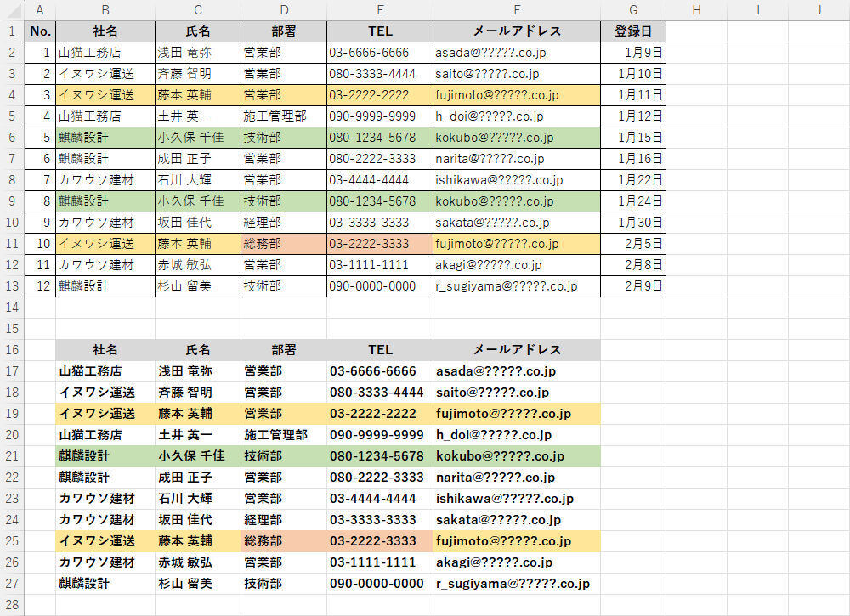850x616 pixels.
Task: Select column A header
Action: point(40,9)
